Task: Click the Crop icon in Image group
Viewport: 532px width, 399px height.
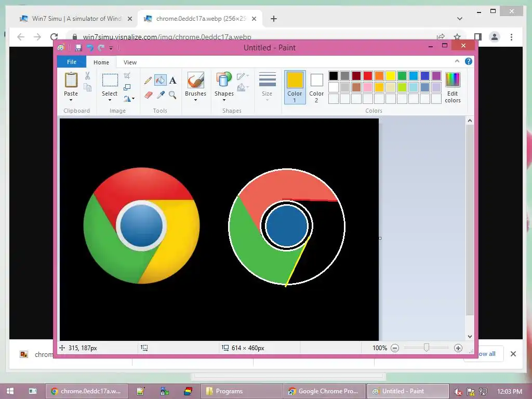Action: tap(127, 76)
